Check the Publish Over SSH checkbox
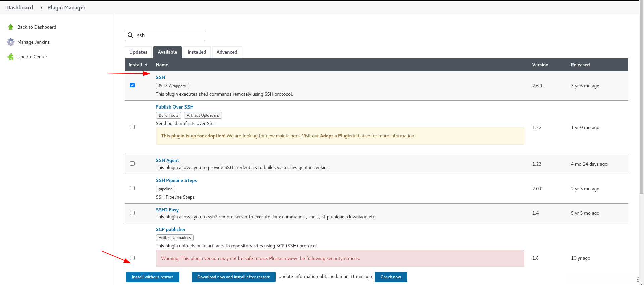This screenshot has height=285, width=644. (132, 127)
